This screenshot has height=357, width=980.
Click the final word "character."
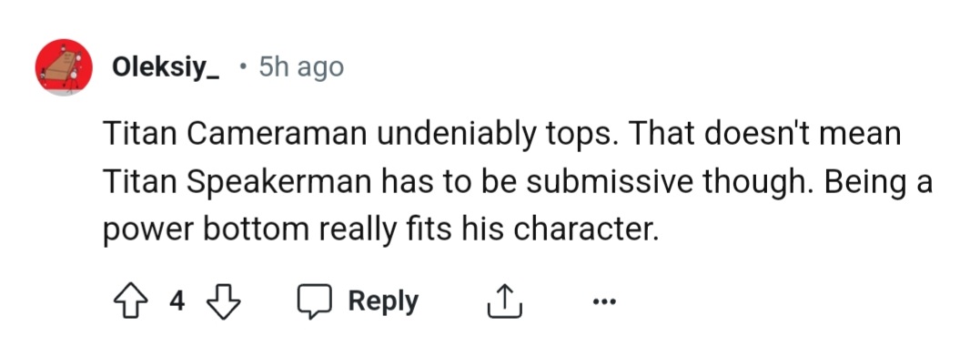[x=586, y=230]
